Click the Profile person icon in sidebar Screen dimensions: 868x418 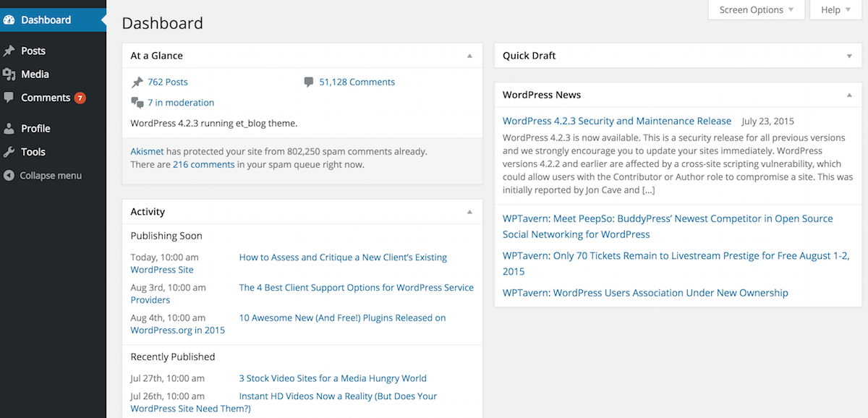click(9, 129)
